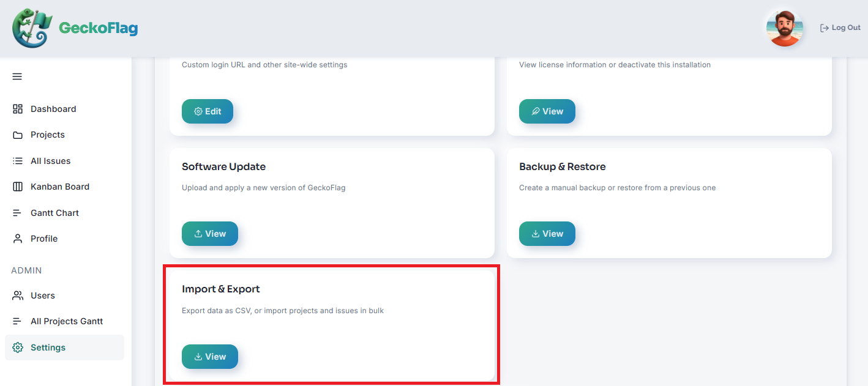The height and width of the screenshot is (386, 868).
Task: Open All Issues page
Action: (x=64, y=161)
